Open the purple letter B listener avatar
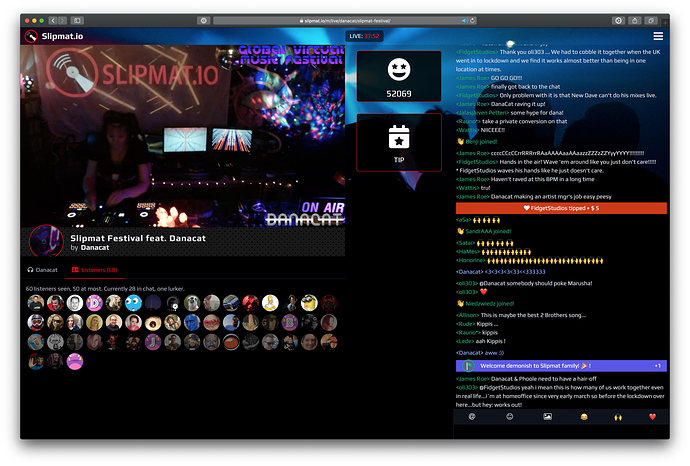 point(290,323)
